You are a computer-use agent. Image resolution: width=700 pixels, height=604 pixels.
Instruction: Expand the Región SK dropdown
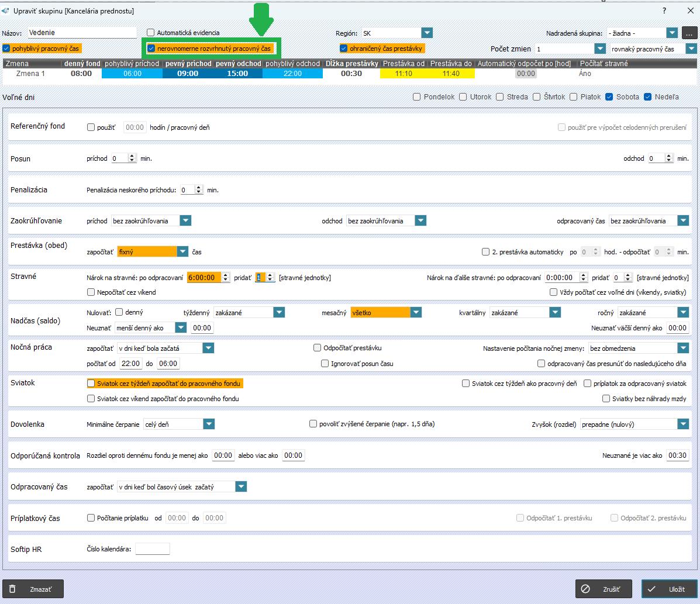point(427,33)
